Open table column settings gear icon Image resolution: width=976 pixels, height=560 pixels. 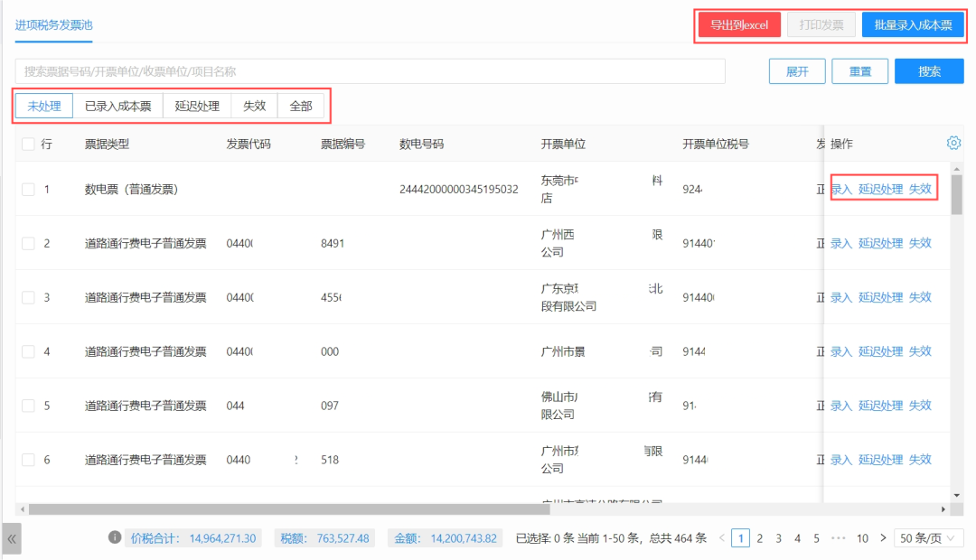tap(953, 143)
